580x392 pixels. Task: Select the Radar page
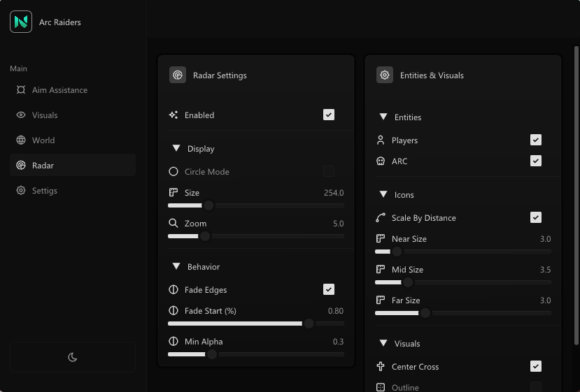73,165
